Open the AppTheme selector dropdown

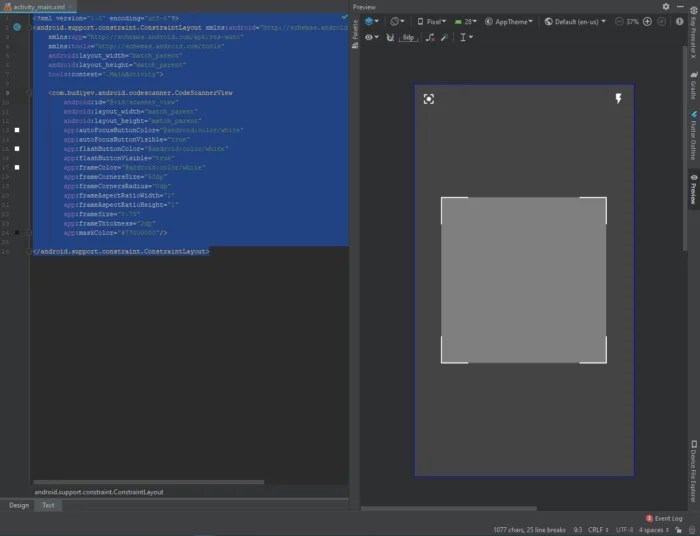[508, 21]
